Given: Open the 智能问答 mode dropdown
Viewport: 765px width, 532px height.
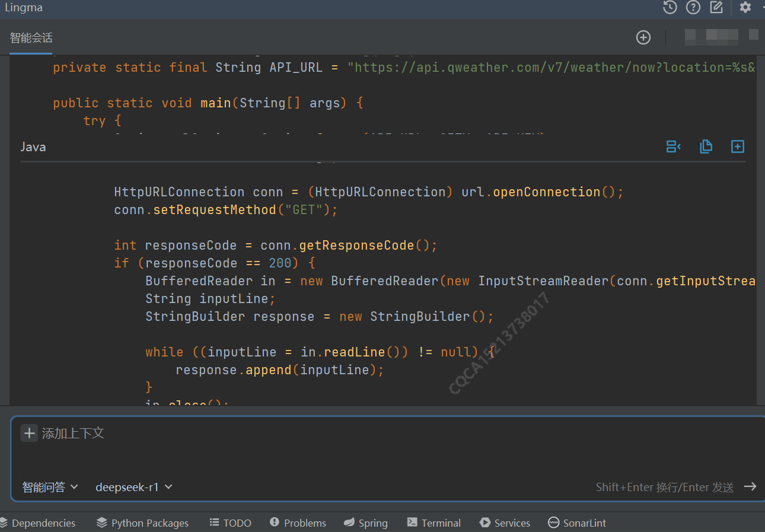Looking at the screenshot, I should [x=50, y=487].
